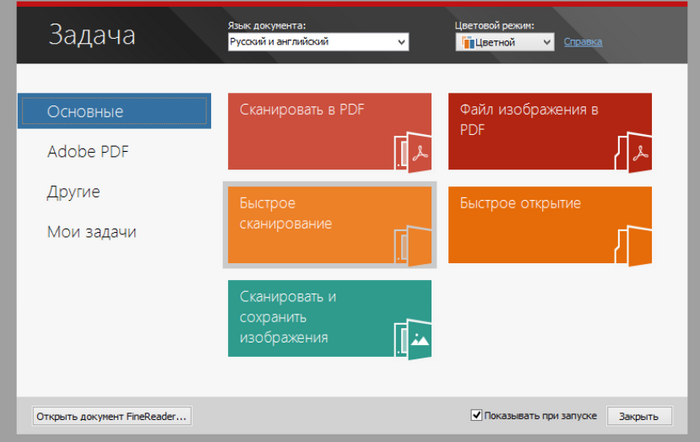Click Открыть документ FineReader button
This screenshot has width=700, height=442.
click(112, 416)
